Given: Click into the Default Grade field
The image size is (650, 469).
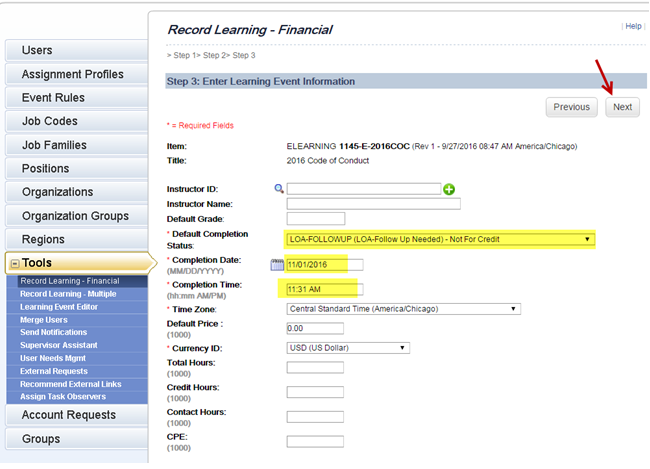Looking at the screenshot, I should (315, 219).
